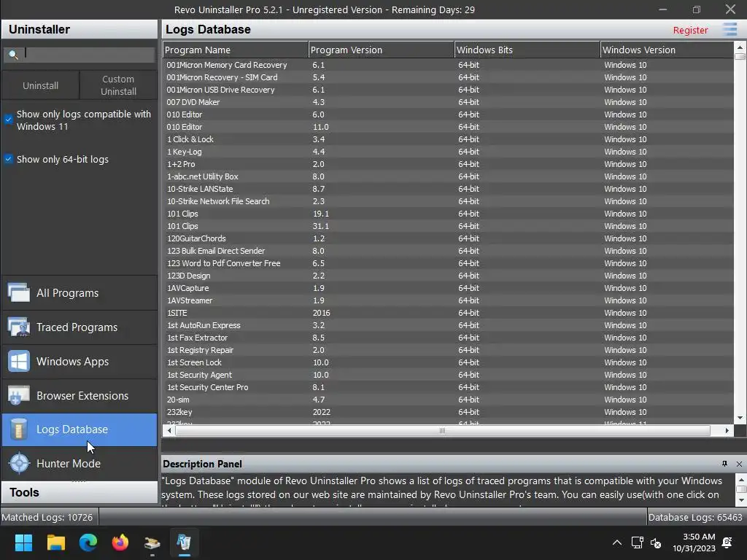This screenshot has height=560, width=747.
Task: Open All Programs tab
Action: (79, 293)
